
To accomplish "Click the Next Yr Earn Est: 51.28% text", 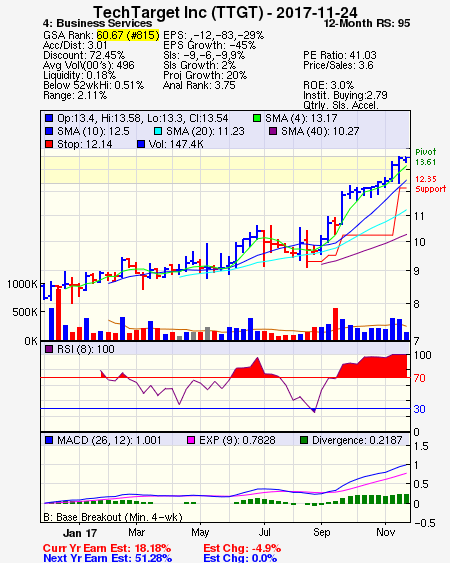I will click(107, 558).
